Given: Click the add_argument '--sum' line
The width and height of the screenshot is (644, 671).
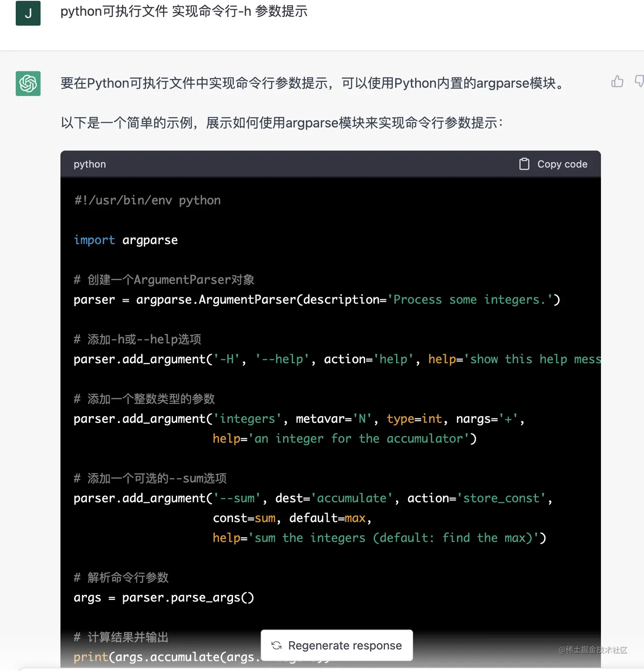Looking at the screenshot, I should [313, 498].
